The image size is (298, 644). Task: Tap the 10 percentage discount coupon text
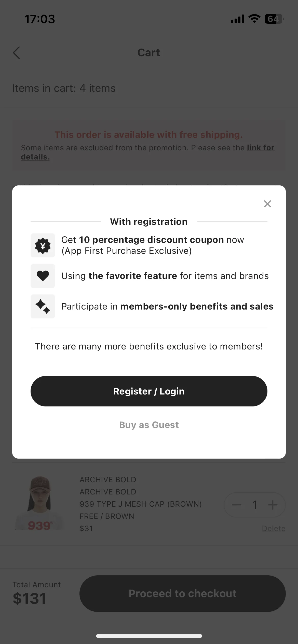[x=151, y=240]
